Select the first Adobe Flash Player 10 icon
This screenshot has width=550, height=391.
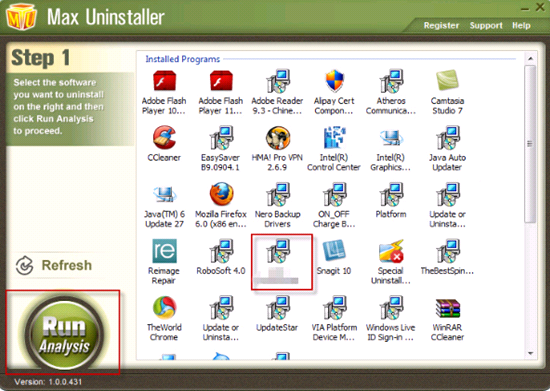164,81
